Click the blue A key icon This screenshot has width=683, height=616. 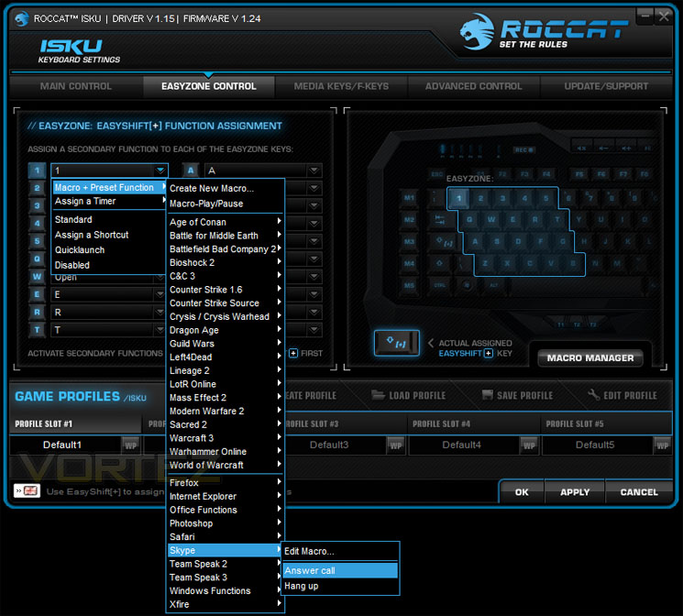191,170
